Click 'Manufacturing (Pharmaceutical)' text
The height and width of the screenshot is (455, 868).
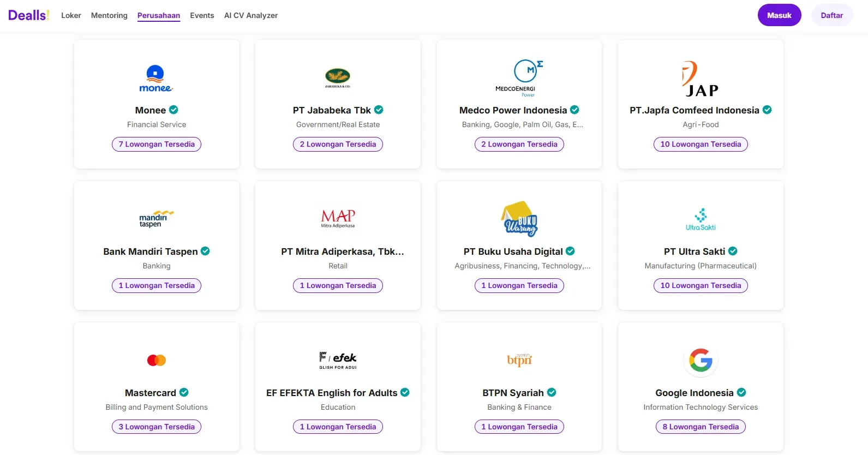click(701, 266)
